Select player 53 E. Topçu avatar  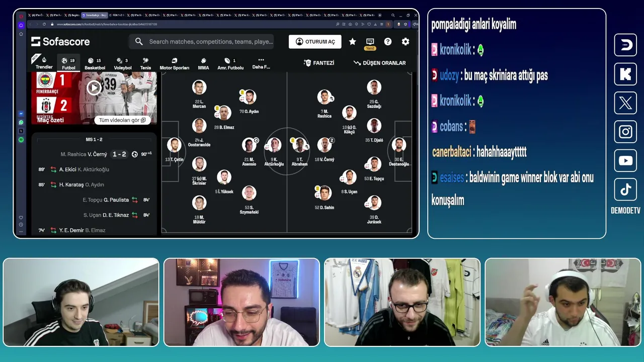[374, 164]
